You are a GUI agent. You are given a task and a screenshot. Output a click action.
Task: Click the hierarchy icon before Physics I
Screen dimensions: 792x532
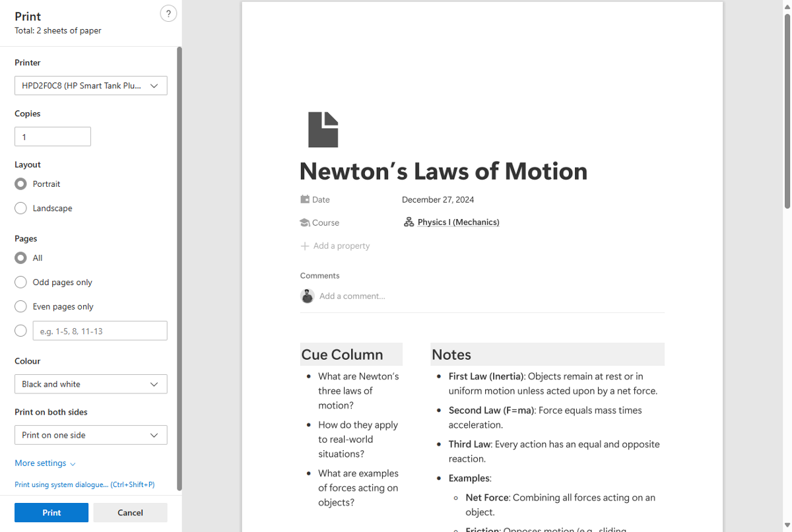[x=409, y=222]
